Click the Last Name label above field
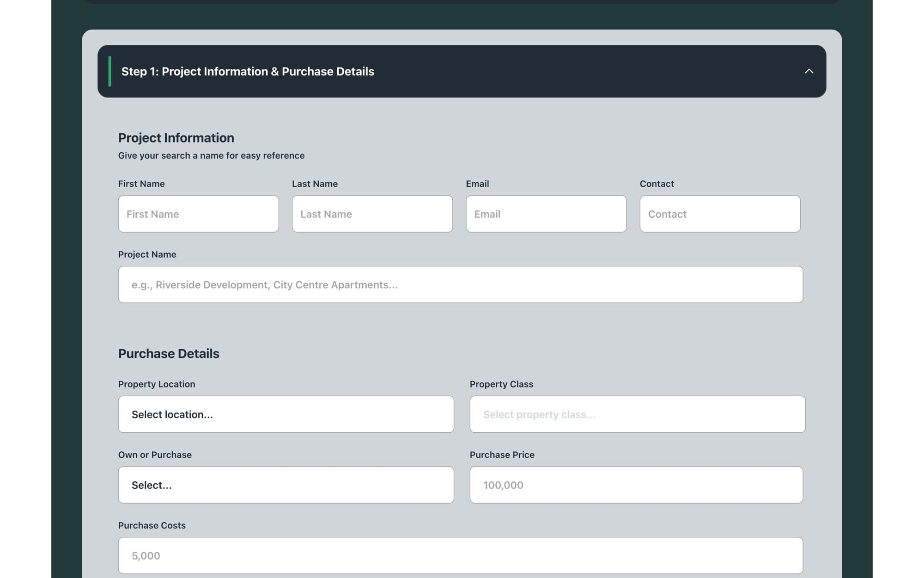 tap(315, 184)
